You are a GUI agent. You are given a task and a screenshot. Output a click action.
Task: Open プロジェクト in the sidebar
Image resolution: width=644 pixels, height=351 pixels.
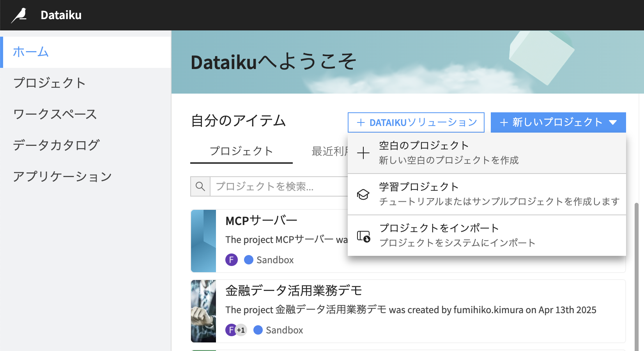click(x=86, y=83)
